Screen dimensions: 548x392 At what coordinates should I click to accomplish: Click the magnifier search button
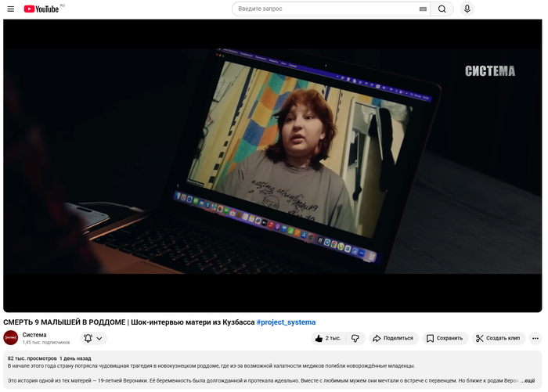click(x=442, y=9)
